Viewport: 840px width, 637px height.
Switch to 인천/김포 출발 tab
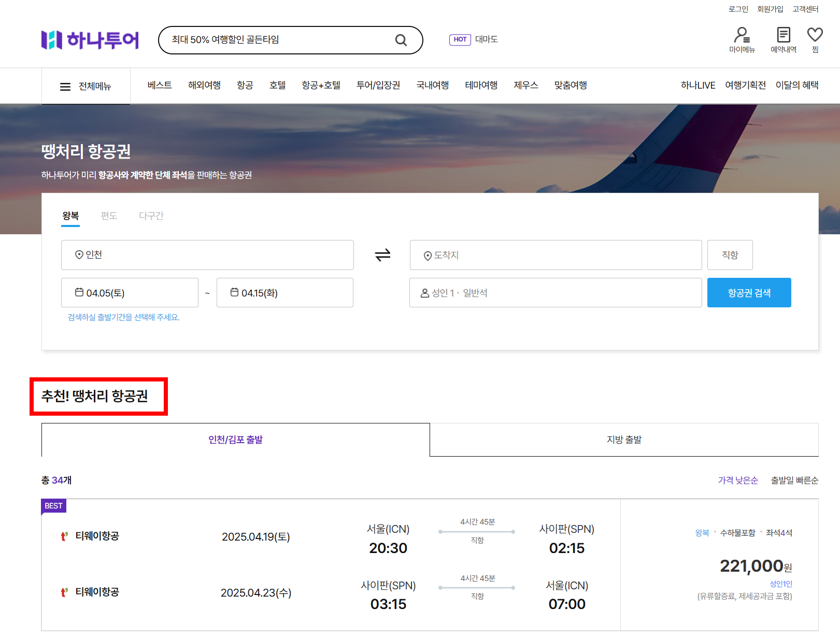[x=236, y=440]
